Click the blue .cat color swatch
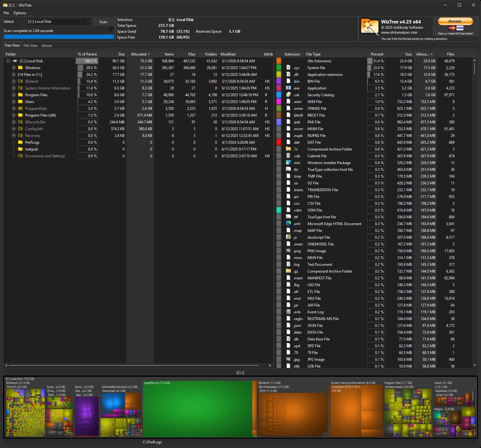This screenshot has width=481, height=448. pos(279,95)
